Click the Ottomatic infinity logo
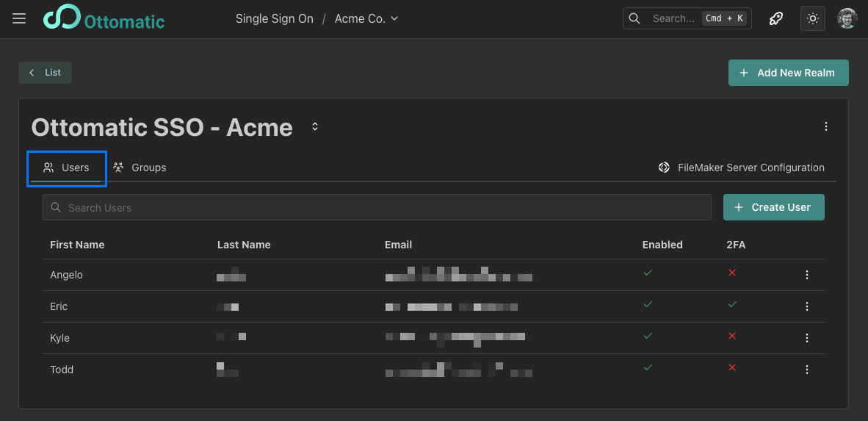868x421 pixels. tap(62, 18)
